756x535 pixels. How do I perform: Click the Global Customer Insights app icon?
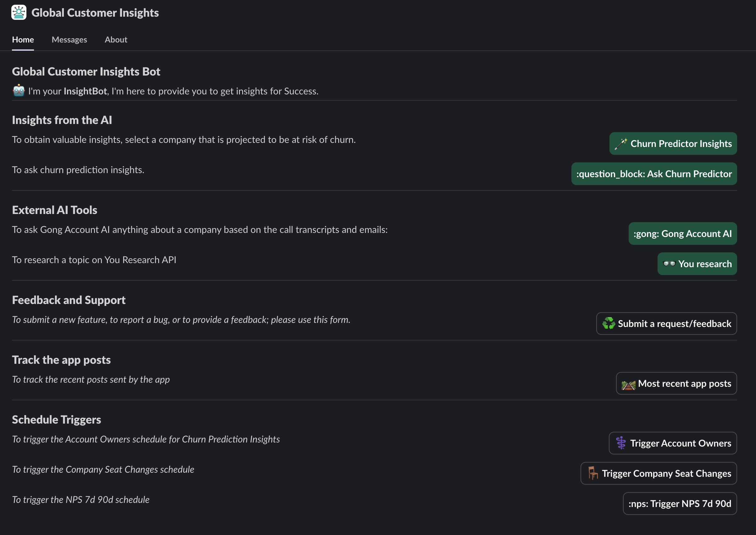point(19,13)
